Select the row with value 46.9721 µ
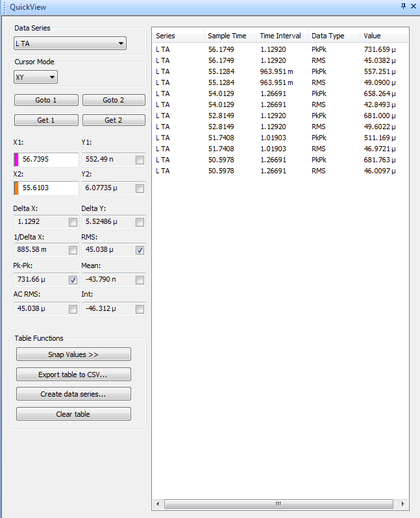420x518 pixels. tap(280, 149)
